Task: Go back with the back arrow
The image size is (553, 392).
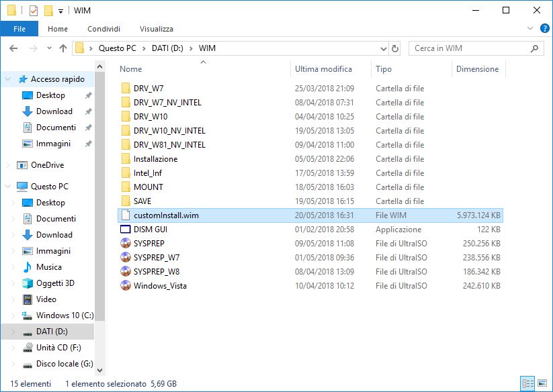Action: (13, 48)
